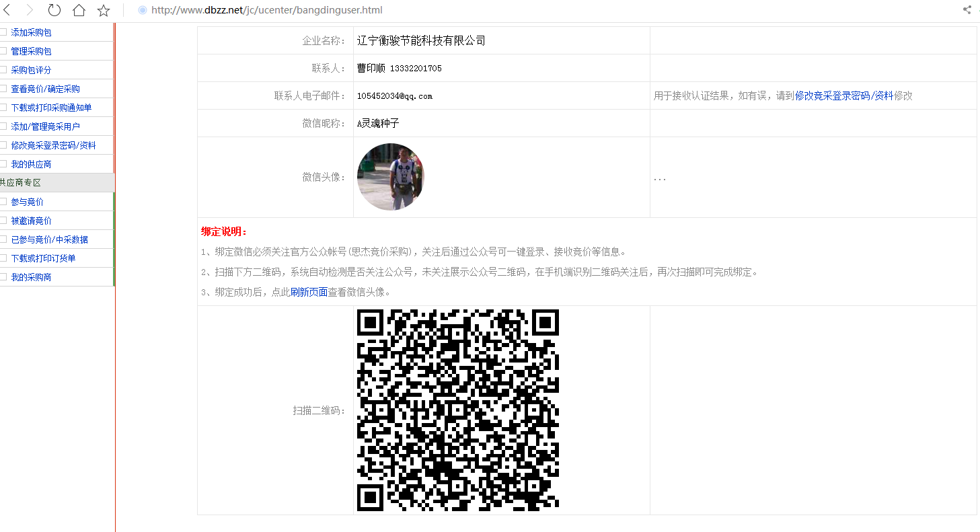Click the 微信昵称 field label
Screen dimensions: 980x532
[324, 123]
